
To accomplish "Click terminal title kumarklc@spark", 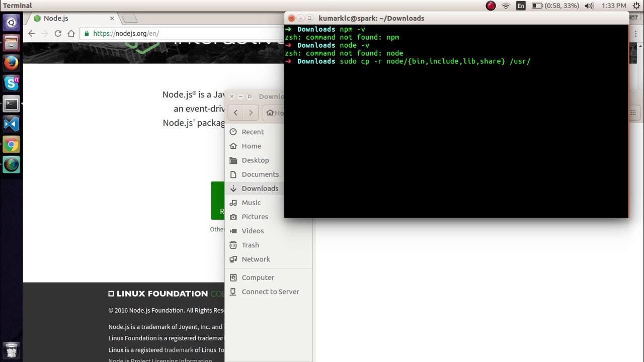I will click(371, 18).
